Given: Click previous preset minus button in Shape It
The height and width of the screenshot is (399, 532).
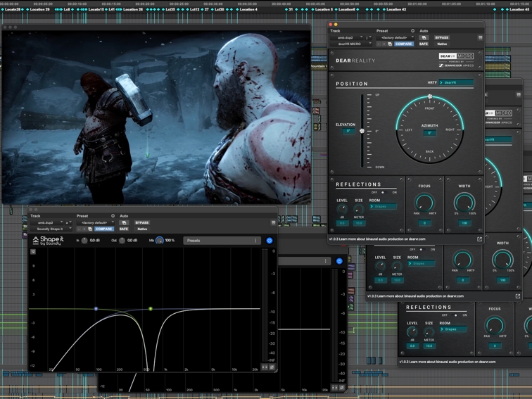Looking at the screenshot, I should (79, 229).
